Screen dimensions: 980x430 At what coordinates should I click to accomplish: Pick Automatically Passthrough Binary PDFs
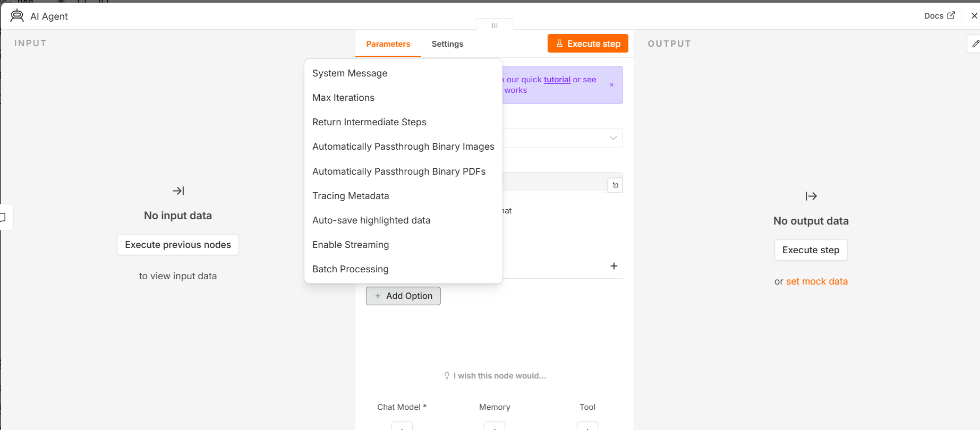(403, 171)
